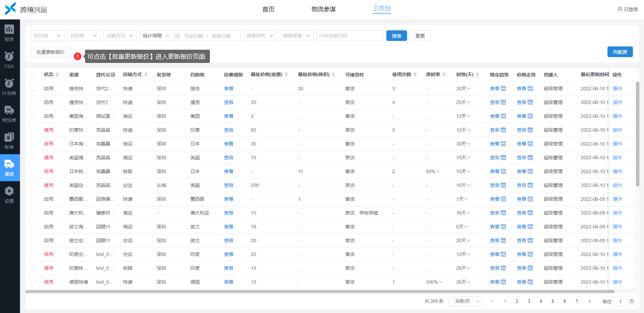This screenshot has width=644, height=313.
Task: Click the 已登录 user icon
Action: click(x=620, y=9)
